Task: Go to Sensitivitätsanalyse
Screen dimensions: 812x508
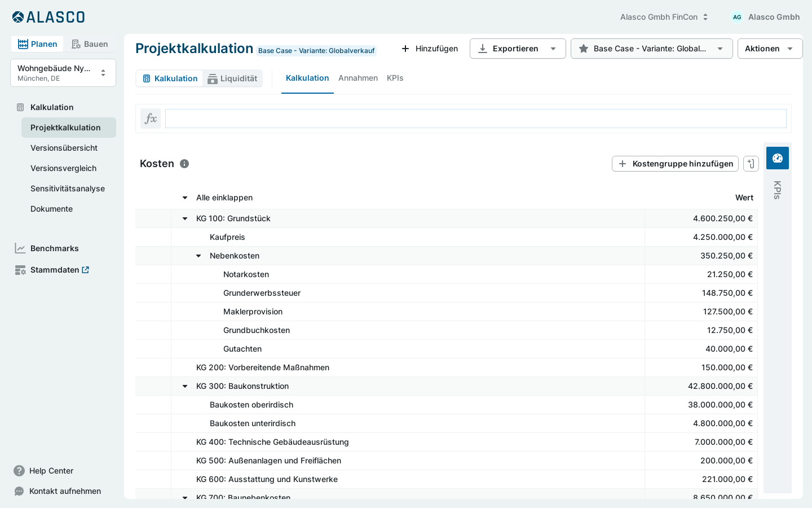Action: tap(69, 189)
